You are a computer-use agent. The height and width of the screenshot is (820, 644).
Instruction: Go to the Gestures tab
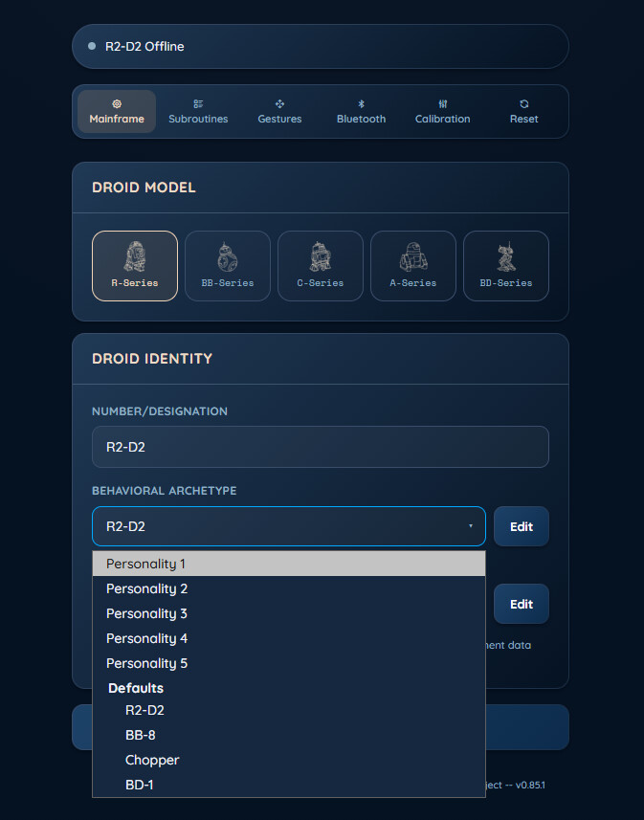(279, 111)
